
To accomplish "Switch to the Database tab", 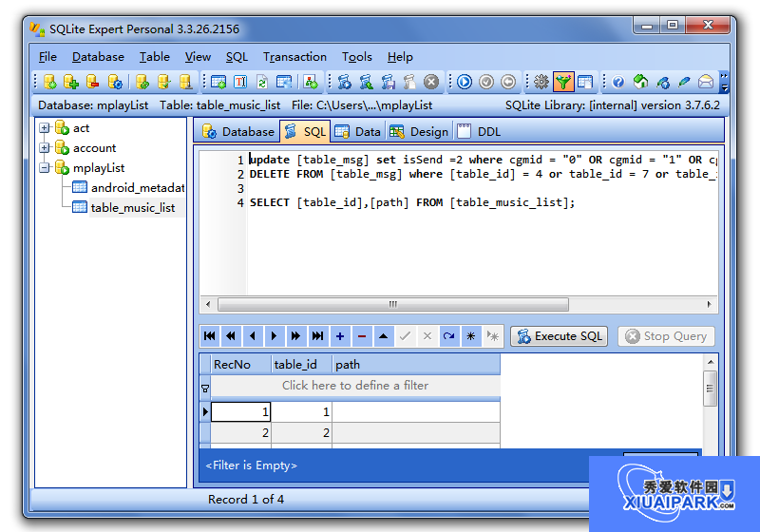I will pyautogui.click(x=238, y=131).
